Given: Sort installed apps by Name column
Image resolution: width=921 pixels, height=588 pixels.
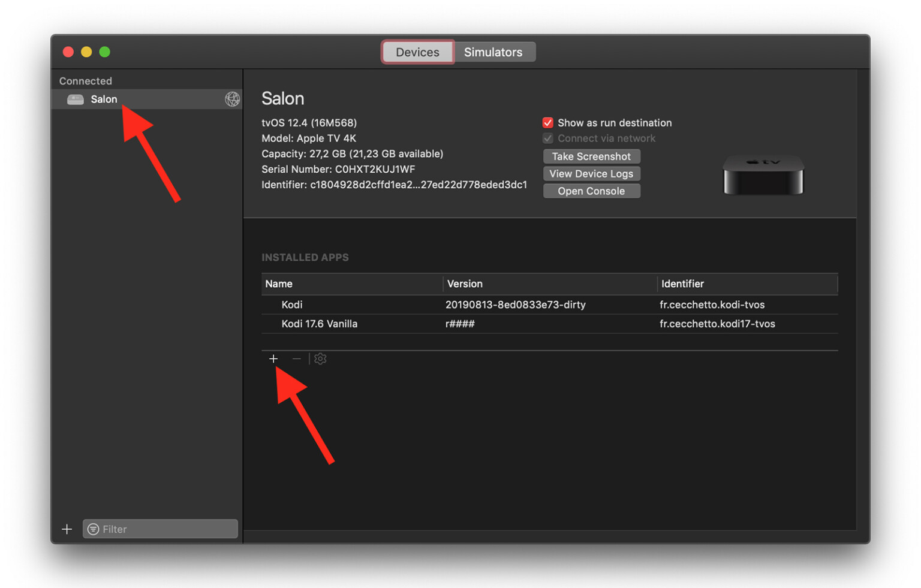Looking at the screenshot, I should [352, 284].
